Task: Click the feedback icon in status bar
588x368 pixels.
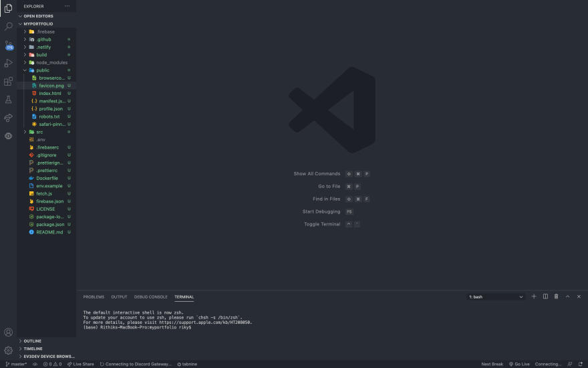Action: coord(570,364)
